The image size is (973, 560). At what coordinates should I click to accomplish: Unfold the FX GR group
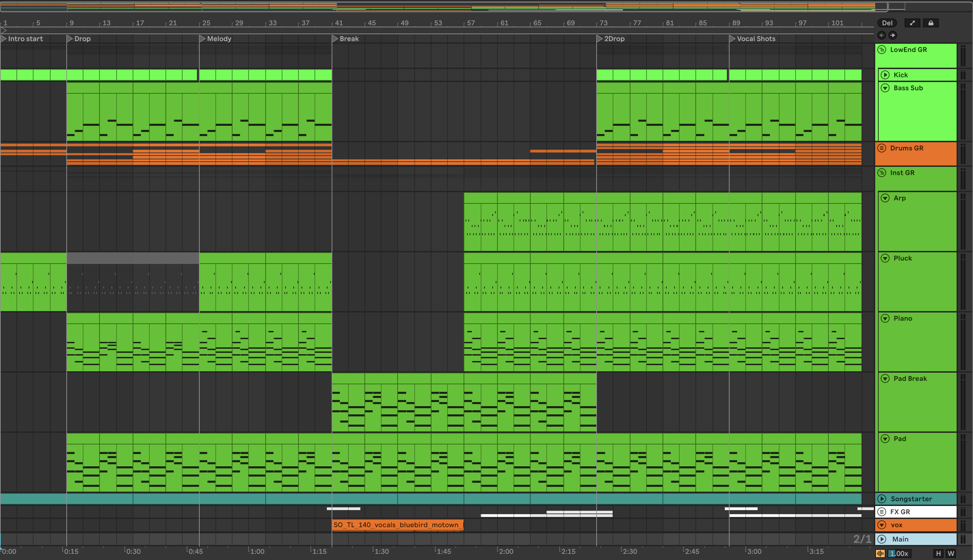pyautogui.click(x=882, y=512)
